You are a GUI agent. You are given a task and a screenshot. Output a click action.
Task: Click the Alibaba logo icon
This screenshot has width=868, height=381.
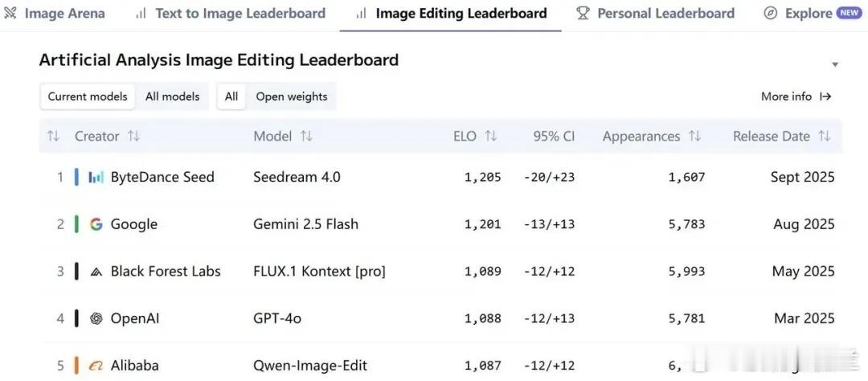pyautogui.click(x=96, y=366)
